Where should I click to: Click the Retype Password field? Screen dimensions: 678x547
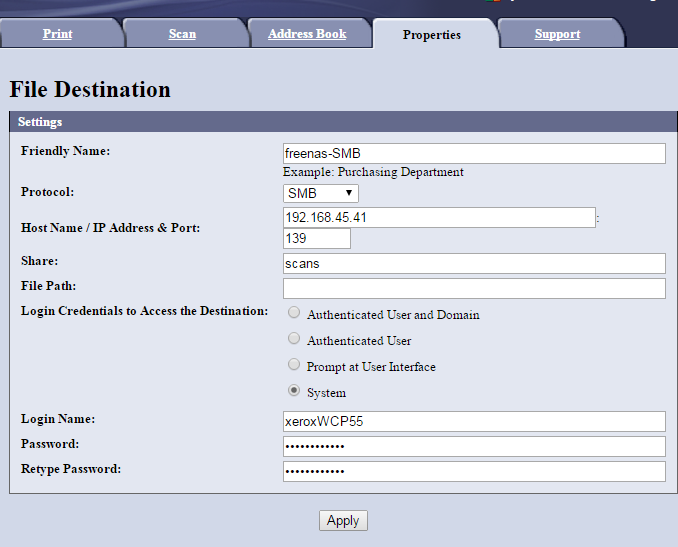point(474,471)
